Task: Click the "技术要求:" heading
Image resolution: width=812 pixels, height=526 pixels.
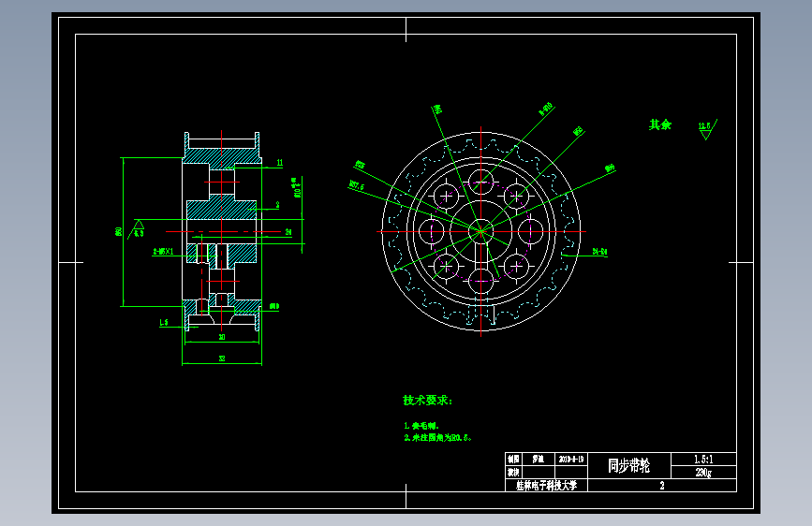Action: (427, 401)
